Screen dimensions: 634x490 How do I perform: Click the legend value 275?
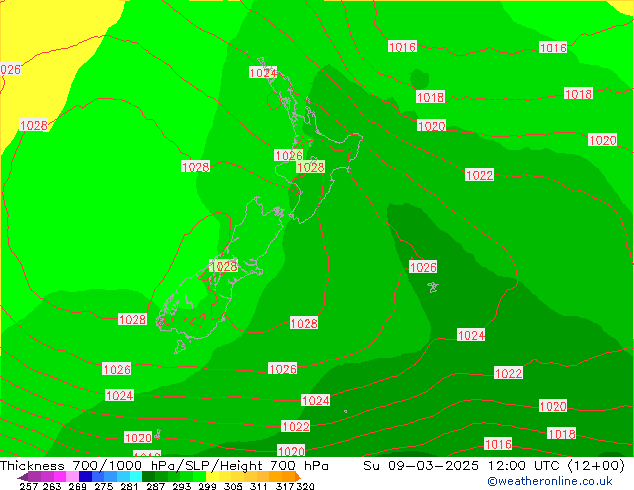pos(104,486)
